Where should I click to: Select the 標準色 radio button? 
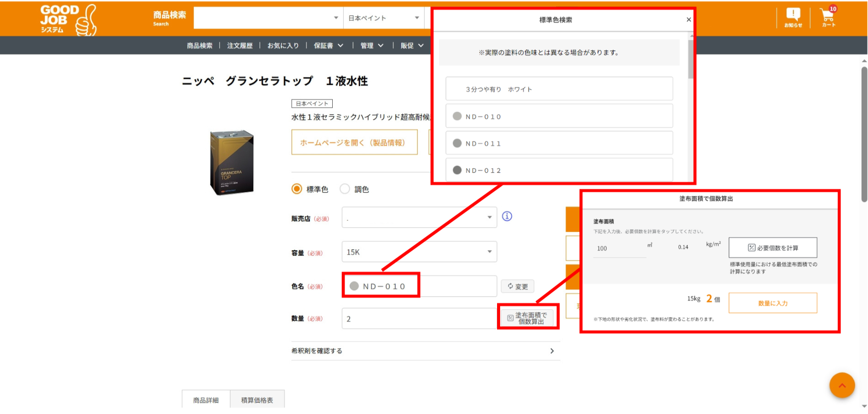coord(297,189)
